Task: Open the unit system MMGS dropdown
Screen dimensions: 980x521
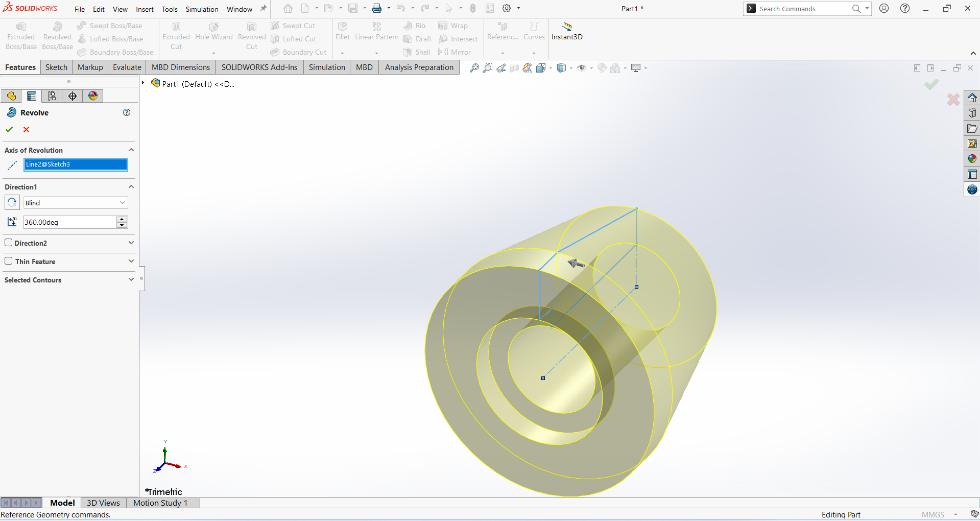Action: (955, 515)
